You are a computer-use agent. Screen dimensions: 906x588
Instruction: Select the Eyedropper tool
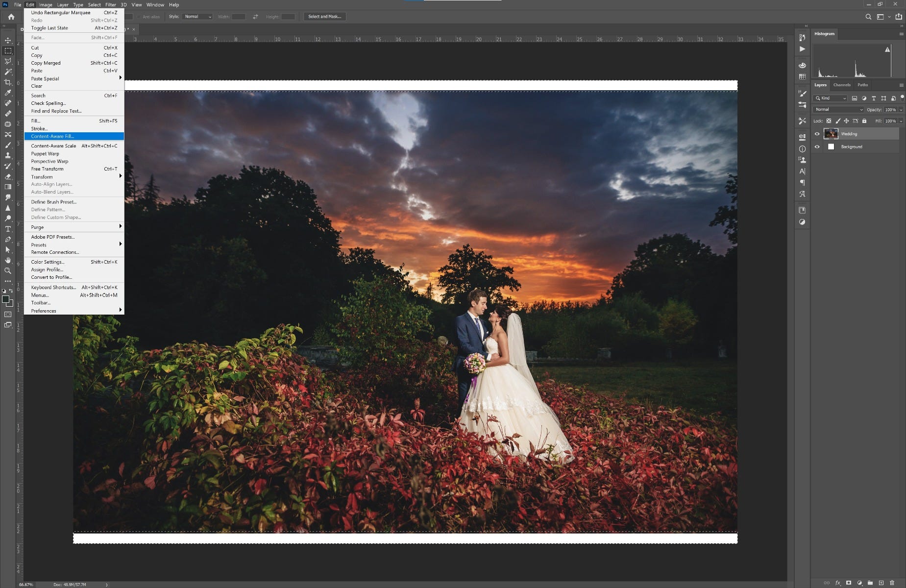pos(8,93)
